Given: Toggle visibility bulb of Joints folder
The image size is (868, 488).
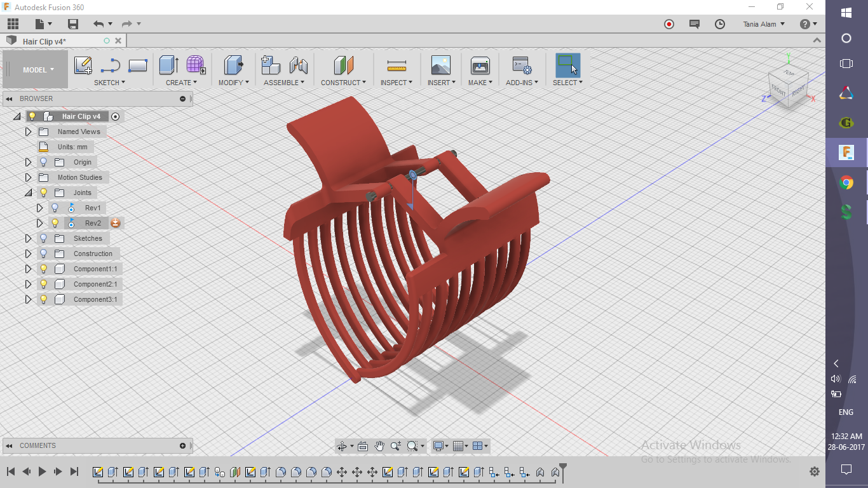Looking at the screenshot, I should pyautogui.click(x=43, y=193).
